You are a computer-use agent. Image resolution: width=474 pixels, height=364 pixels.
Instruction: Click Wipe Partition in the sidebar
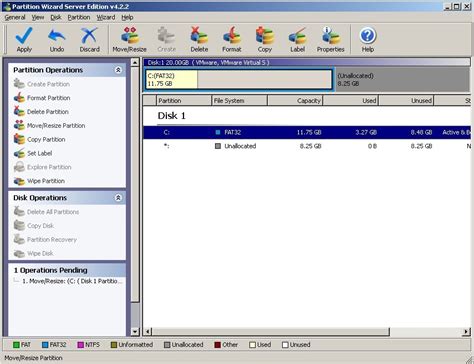[x=39, y=181]
